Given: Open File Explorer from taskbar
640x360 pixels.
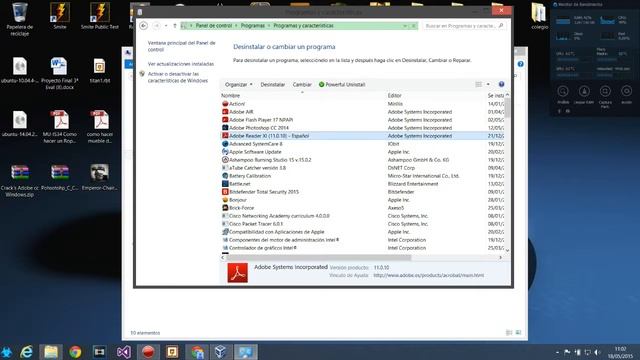Looking at the screenshot, I should coord(51,352).
